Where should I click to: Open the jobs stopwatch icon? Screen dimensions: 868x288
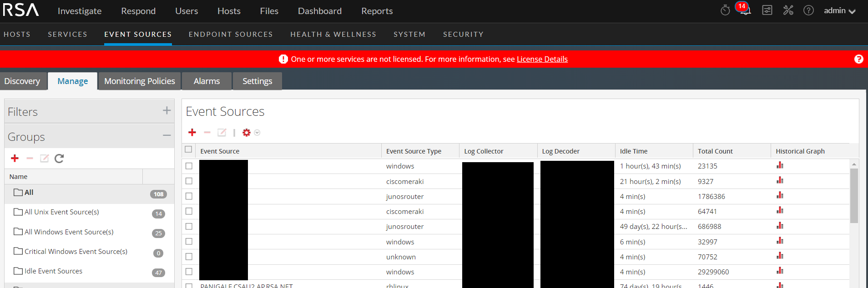tap(725, 10)
